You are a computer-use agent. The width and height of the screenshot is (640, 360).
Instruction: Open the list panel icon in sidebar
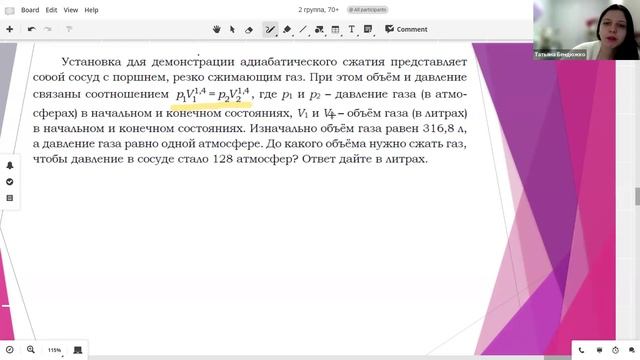[10, 198]
